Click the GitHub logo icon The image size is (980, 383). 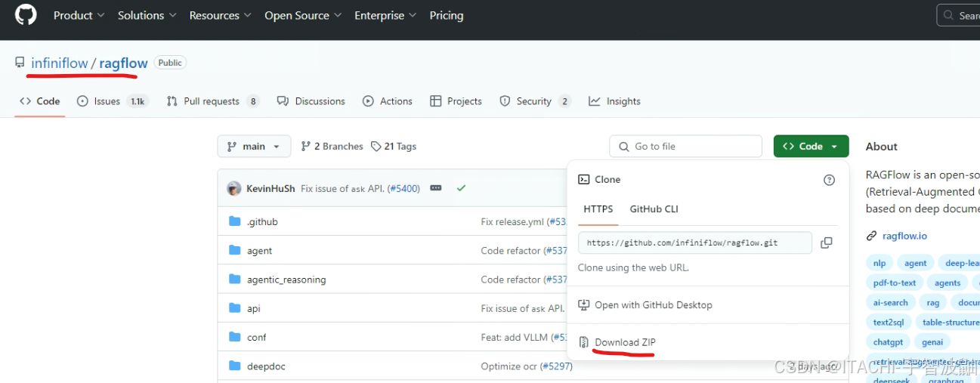coord(26,15)
